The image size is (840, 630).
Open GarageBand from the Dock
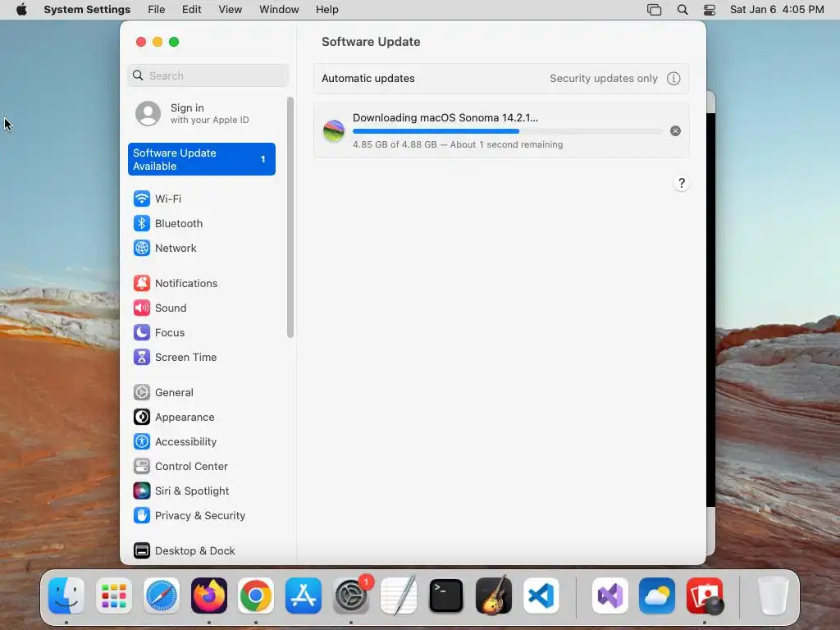pyautogui.click(x=493, y=596)
